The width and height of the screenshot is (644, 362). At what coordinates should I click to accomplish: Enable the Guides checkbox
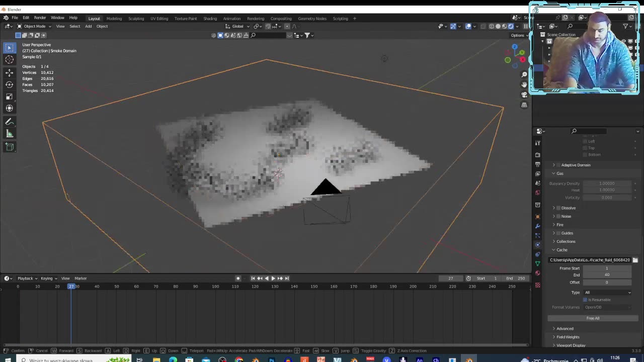tap(558, 233)
